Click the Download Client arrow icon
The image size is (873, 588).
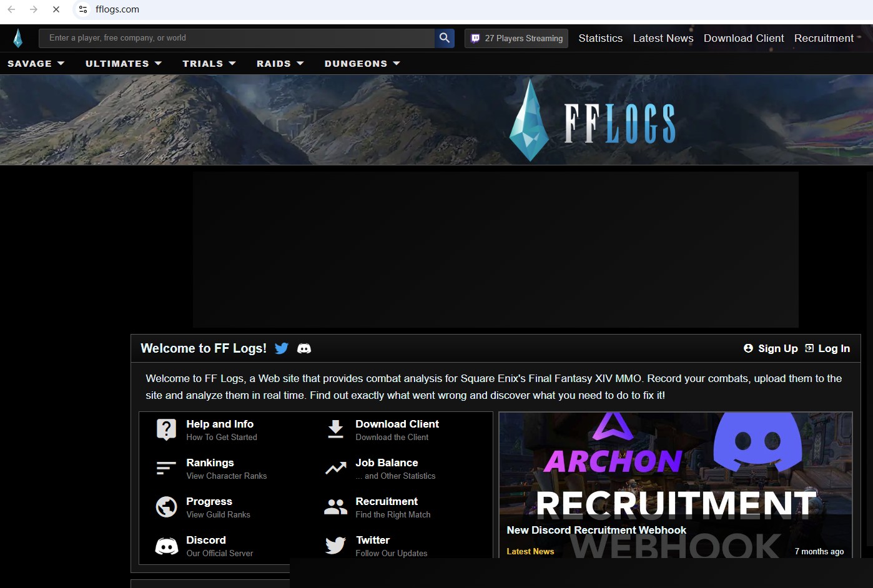point(335,429)
